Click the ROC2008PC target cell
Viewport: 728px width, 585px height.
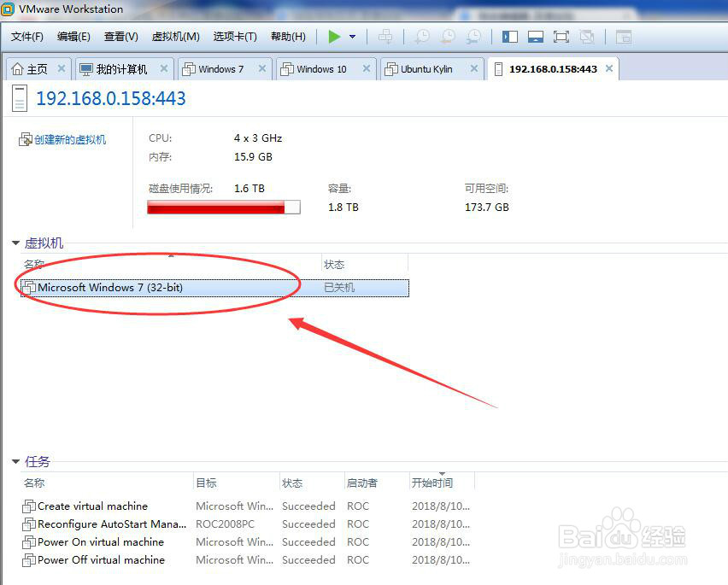(x=226, y=524)
